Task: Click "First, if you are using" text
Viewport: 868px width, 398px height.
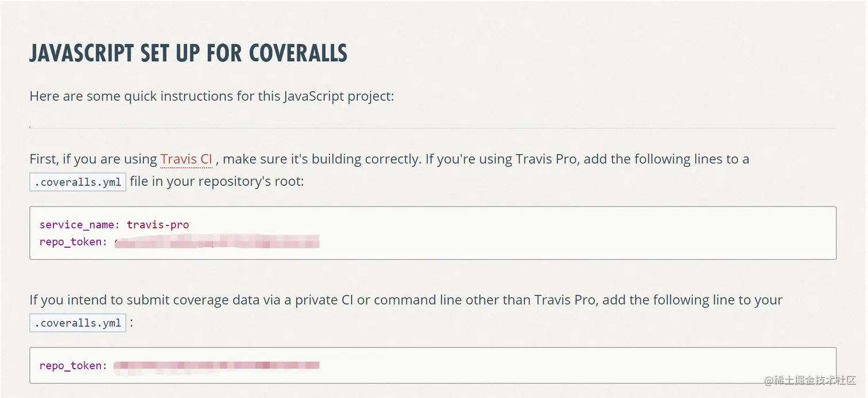Action: tap(94, 159)
